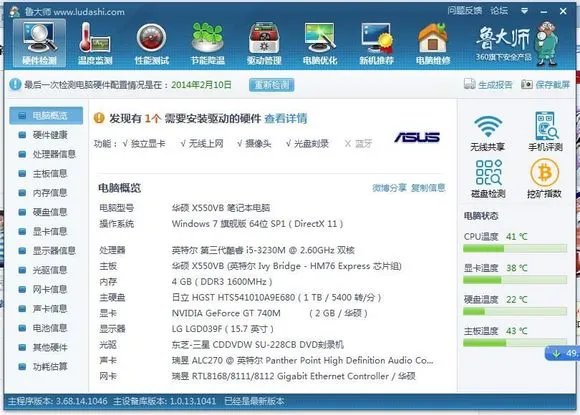
Task: Click the LG LGD039F display text
Action: pos(223,329)
